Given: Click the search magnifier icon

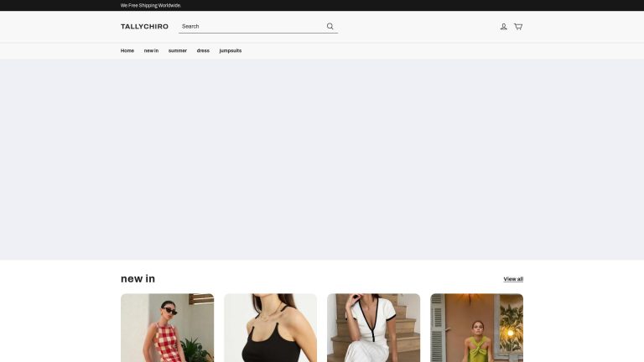Looking at the screenshot, I should pos(330,26).
